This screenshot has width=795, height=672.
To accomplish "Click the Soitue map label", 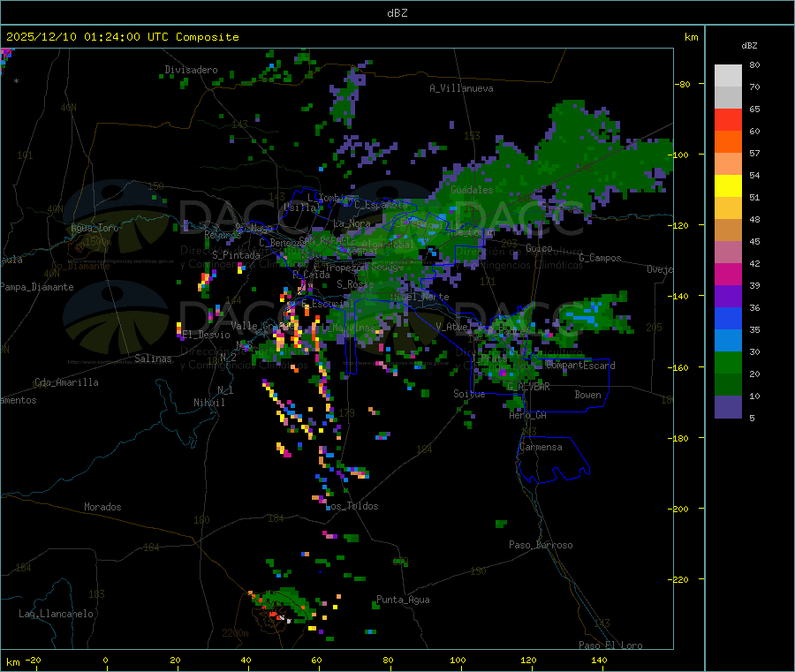I will tap(469, 394).
